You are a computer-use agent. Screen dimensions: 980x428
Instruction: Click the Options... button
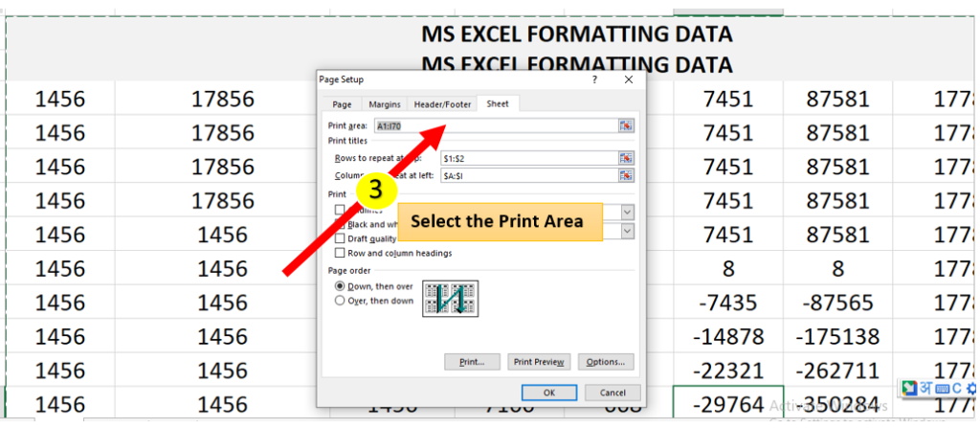point(606,362)
